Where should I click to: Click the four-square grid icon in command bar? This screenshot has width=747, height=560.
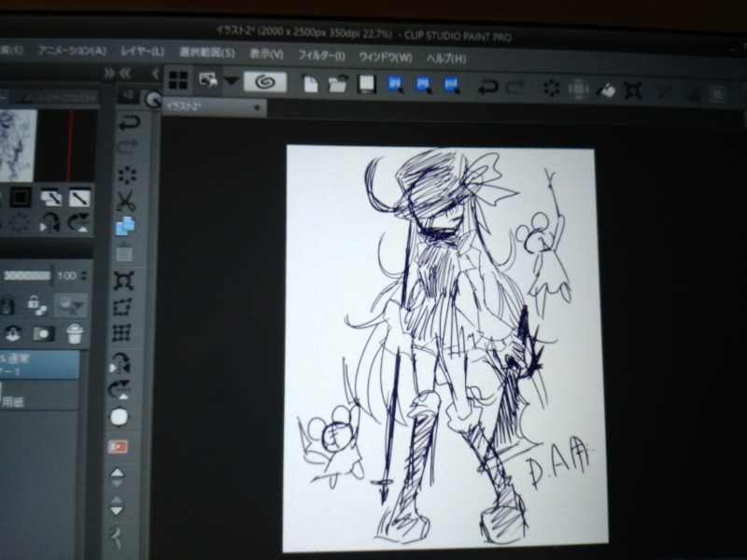coord(177,79)
